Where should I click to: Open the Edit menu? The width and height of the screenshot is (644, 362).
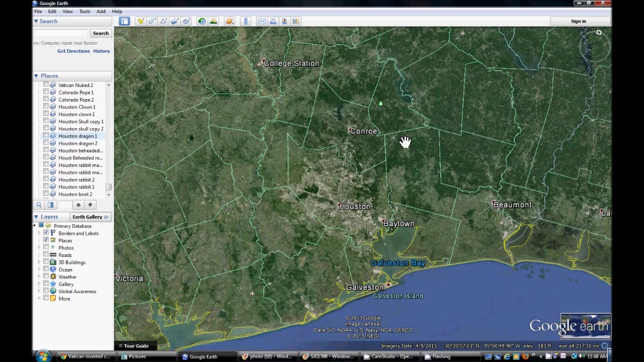click(52, 11)
